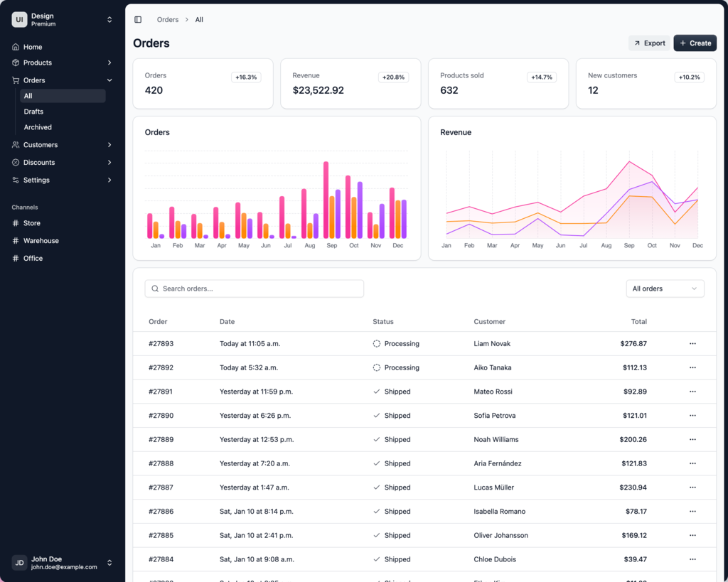The image size is (728, 582).
Task: Collapse the Orders submenu chevron
Action: (109, 80)
